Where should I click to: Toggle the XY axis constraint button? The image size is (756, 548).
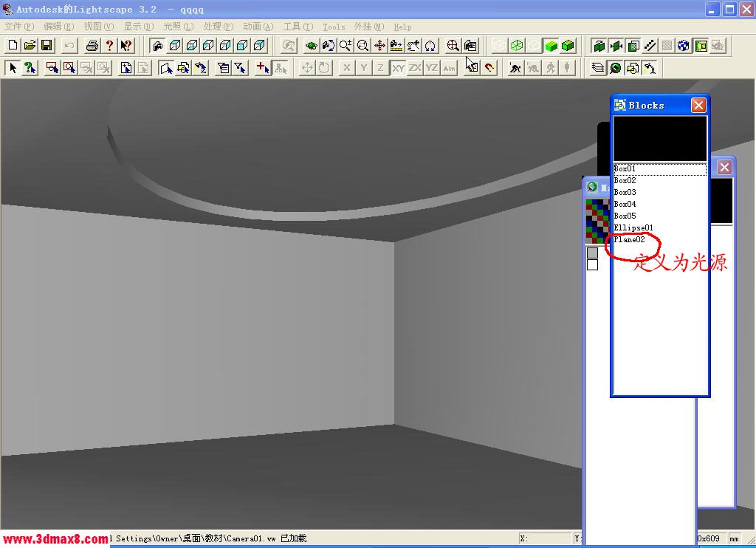point(398,67)
